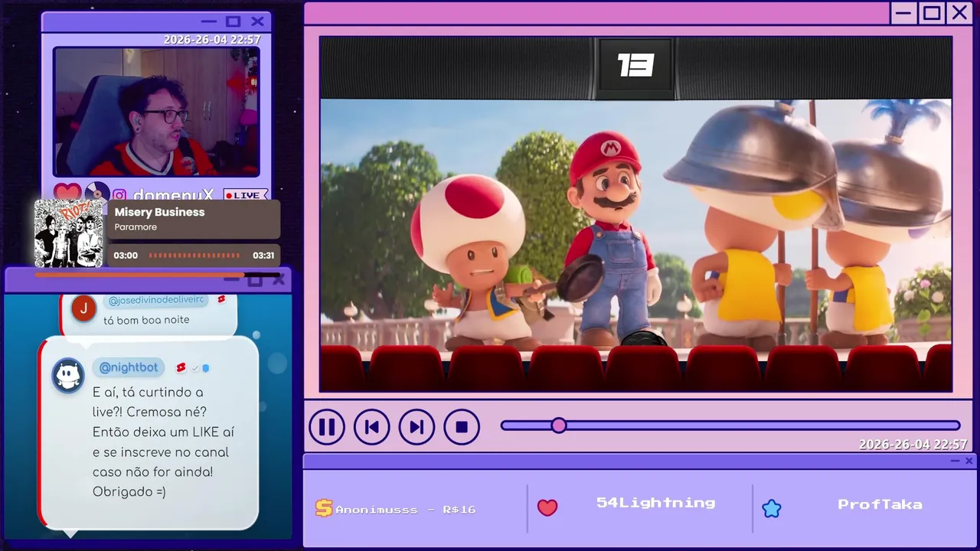The image size is (980, 551).
Task: Click the vinyl disc icon under the webcam
Action: pos(96,194)
